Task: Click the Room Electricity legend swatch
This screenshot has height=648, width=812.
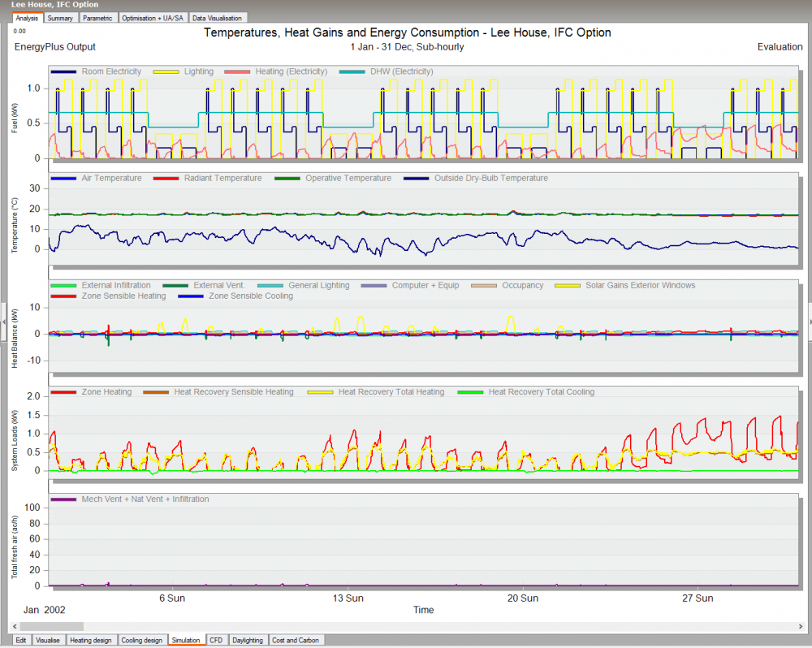Action: (x=63, y=71)
